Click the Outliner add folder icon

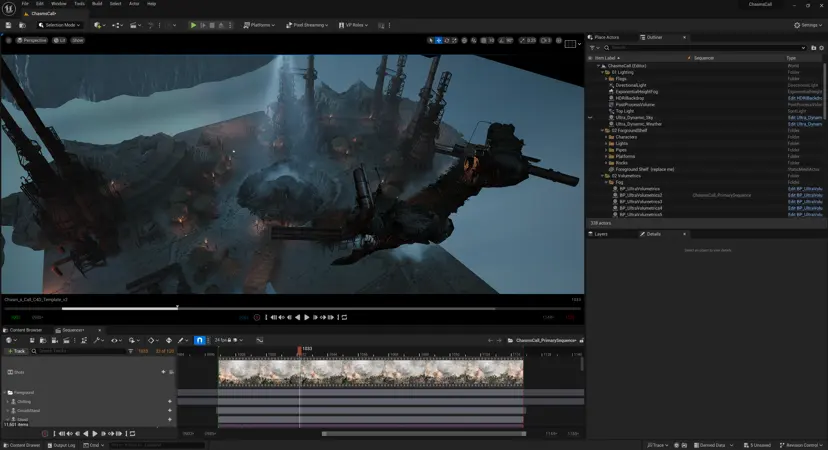coord(813,48)
